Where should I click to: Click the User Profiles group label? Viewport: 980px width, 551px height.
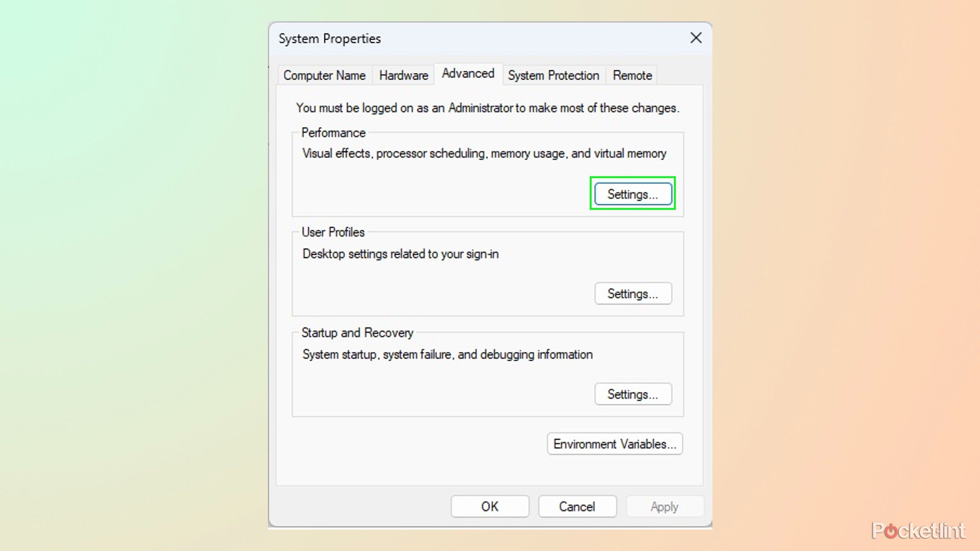[x=333, y=232]
